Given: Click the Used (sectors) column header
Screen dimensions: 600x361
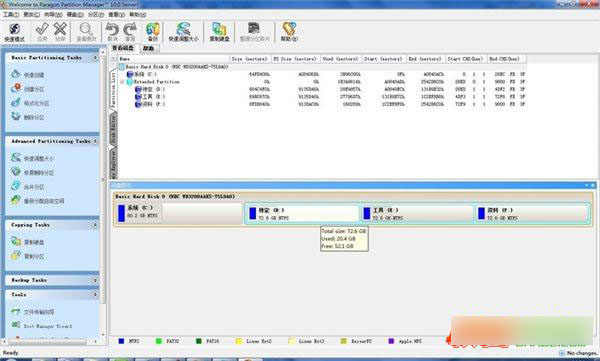Looking at the screenshot, I should [341, 59].
